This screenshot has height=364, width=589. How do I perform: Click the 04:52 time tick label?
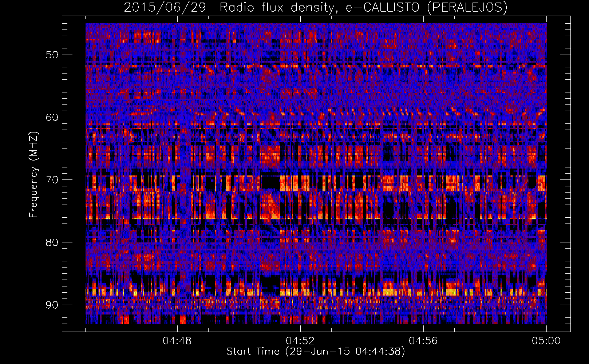[x=300, y=341]
